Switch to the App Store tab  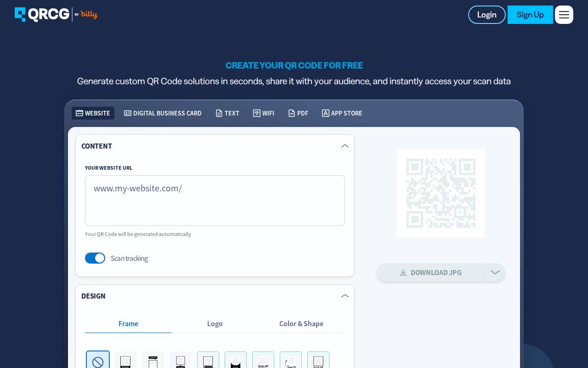(x=342, y=113)
